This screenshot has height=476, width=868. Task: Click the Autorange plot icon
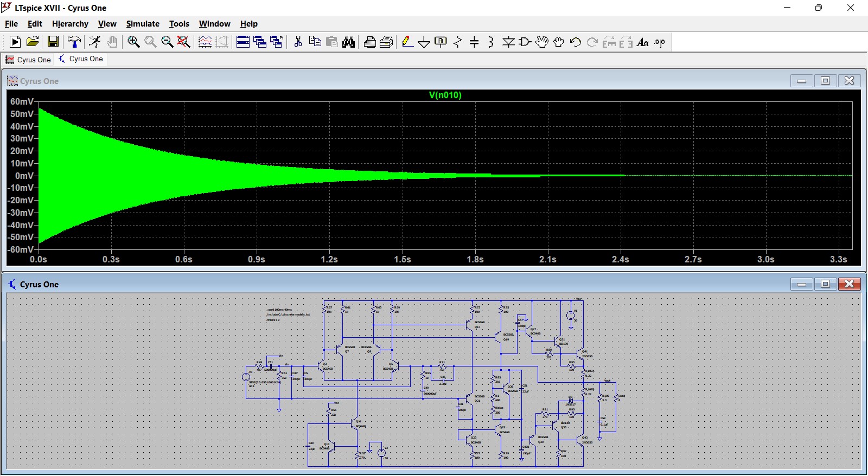[205, 42]
